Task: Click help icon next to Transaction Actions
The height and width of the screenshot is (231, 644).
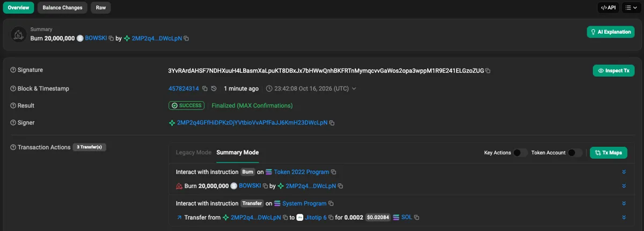Action: point(13,147)
